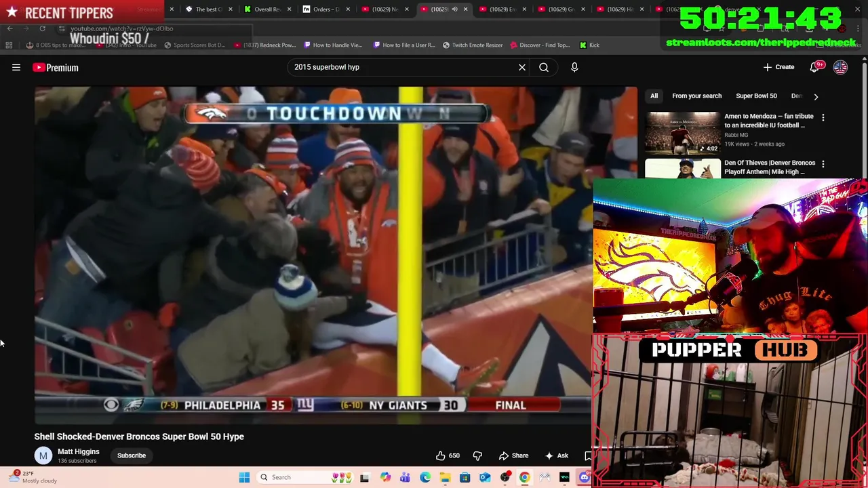Switch to Google Chrome in the taskbar
The width and height of the screenshot is (868, 488).
click(x=524, y=477)
